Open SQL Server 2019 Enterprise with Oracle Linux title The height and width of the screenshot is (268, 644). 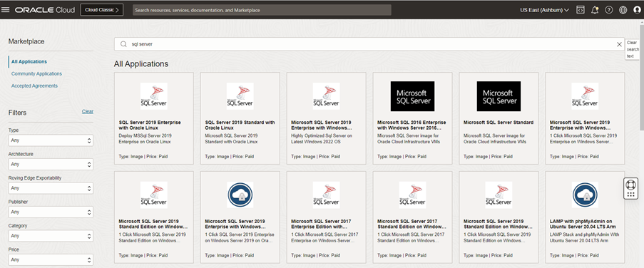(150, 125)
